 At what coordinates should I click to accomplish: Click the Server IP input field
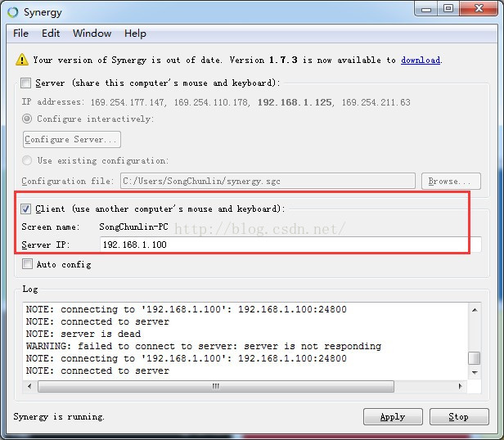click(x=290, y=245)
